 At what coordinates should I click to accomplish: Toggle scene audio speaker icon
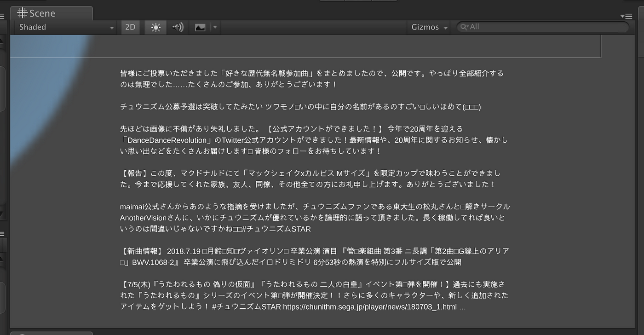point(178,27)
